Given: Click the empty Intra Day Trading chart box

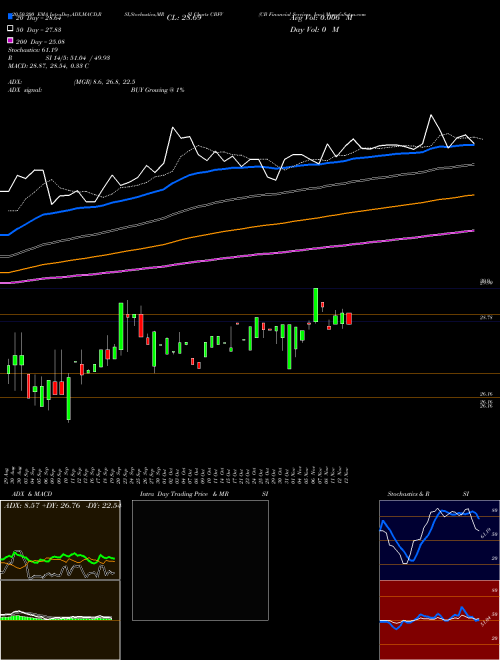Looking at the screenshot, I should click(200, 560).
